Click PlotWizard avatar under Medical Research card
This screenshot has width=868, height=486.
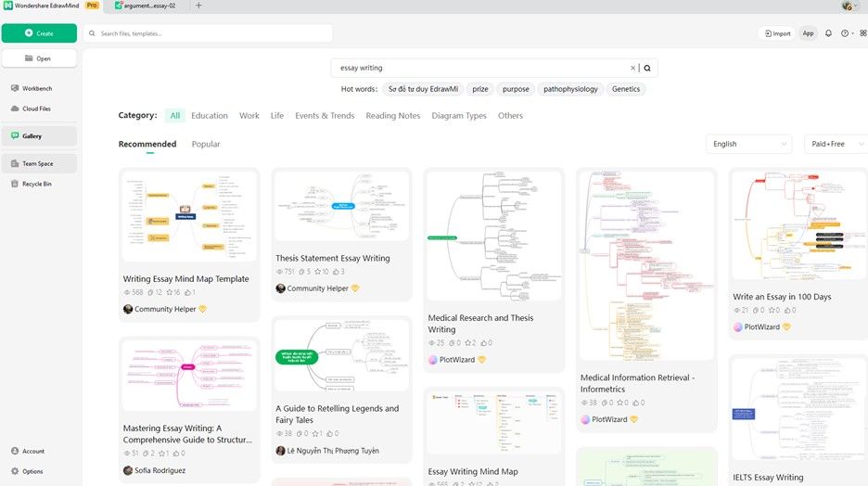point(433,360)
